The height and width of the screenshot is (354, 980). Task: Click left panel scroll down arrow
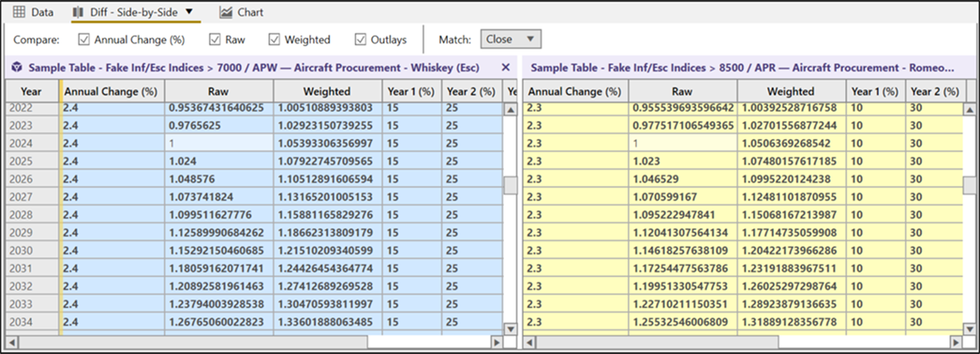(x=510, y=328)
